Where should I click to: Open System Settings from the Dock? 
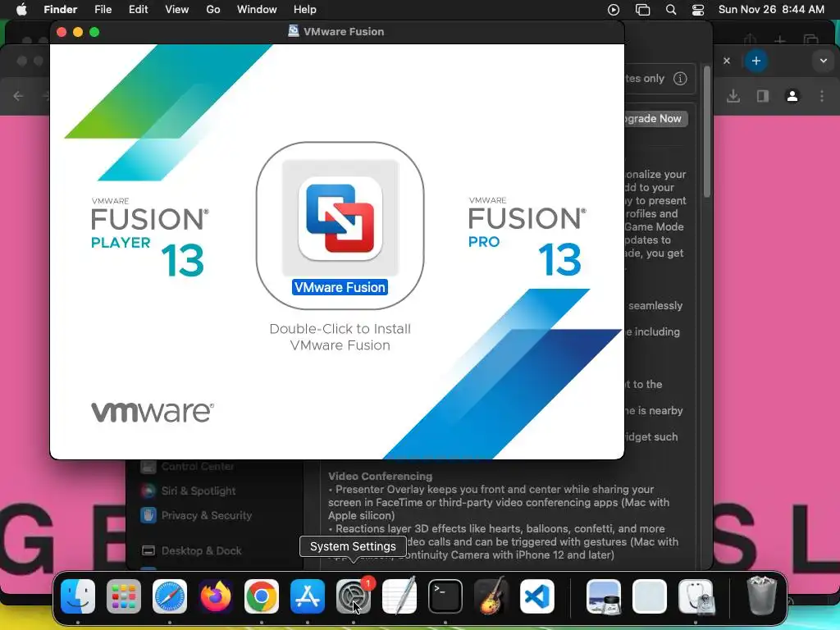(354, 596)
